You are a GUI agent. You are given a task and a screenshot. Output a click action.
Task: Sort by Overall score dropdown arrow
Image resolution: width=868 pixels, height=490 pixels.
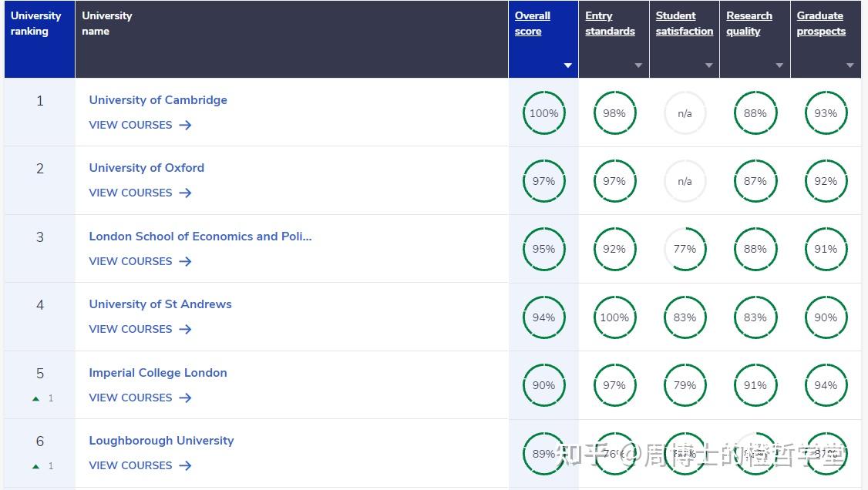pyautogui.click(x=568, y=65)
